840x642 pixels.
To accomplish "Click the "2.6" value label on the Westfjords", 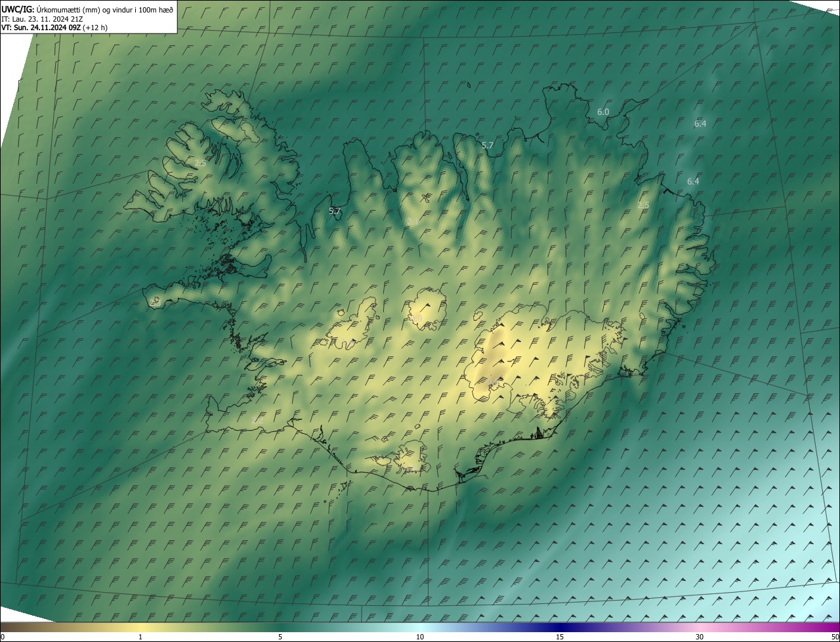I will tap(200, 163).
